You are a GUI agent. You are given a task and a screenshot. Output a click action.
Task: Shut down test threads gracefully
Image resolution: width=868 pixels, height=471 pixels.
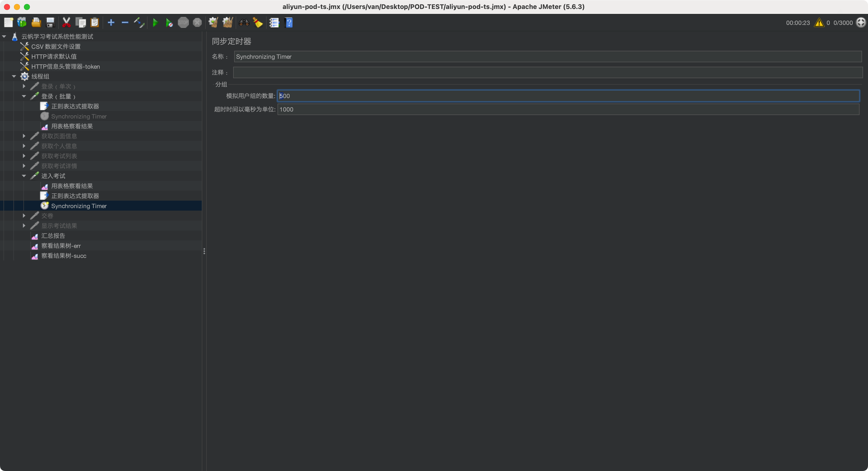point(198,23)
